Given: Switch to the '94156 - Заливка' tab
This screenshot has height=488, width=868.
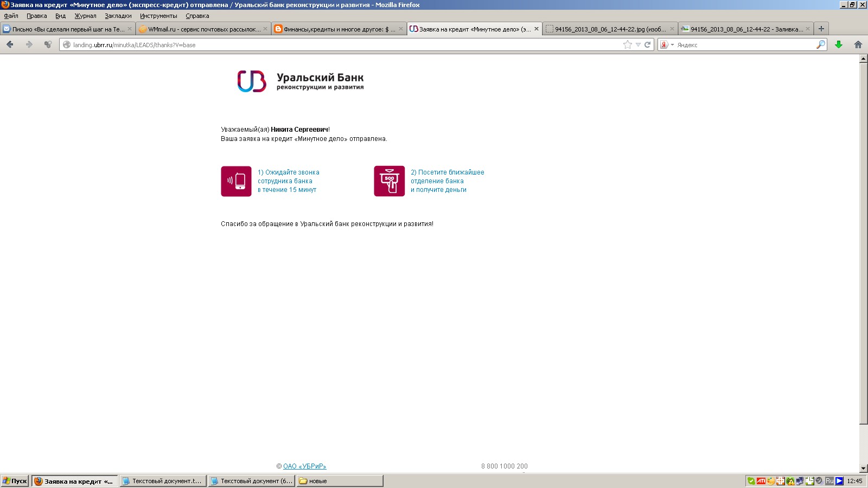Looking at the screenshot, I should (746, 29).
